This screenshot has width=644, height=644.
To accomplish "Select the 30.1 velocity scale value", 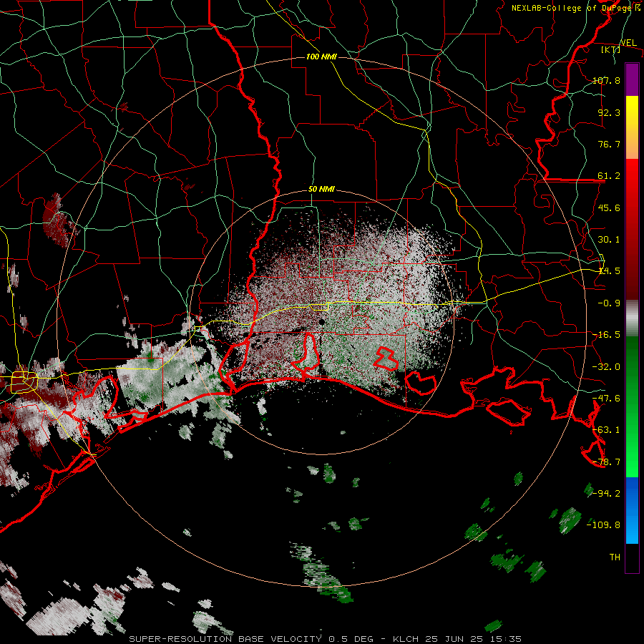I will 610,239.
